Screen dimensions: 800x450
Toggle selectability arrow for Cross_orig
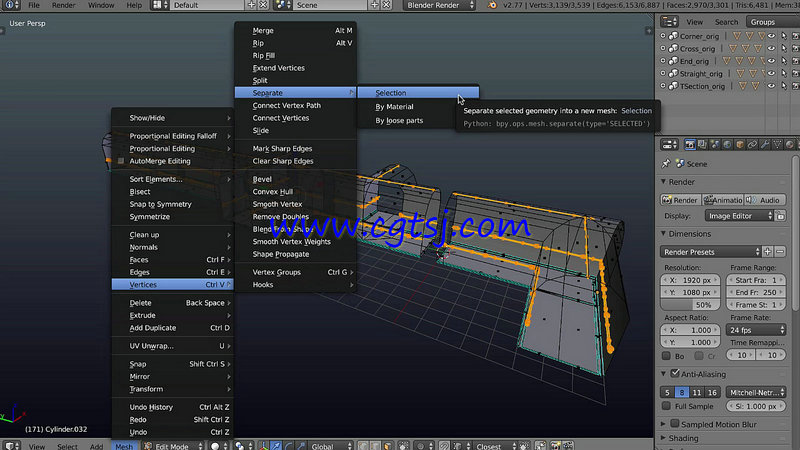pyautogui.click(x=784, y=48)
